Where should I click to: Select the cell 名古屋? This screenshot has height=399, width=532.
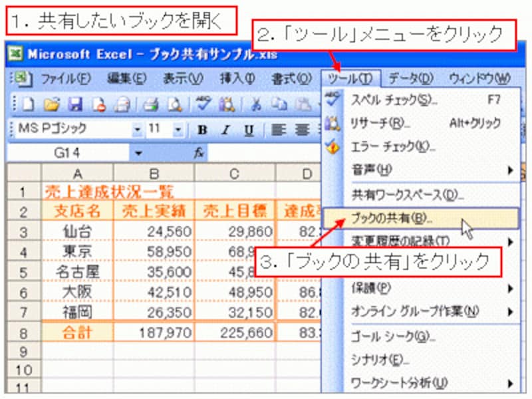pos(77,272)
